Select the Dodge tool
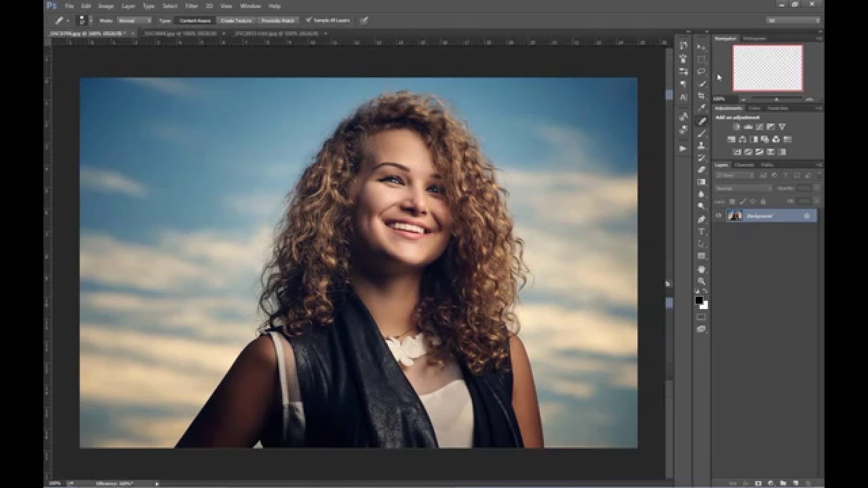This screenshot has width=868, height=488. [x=702, y=207]
